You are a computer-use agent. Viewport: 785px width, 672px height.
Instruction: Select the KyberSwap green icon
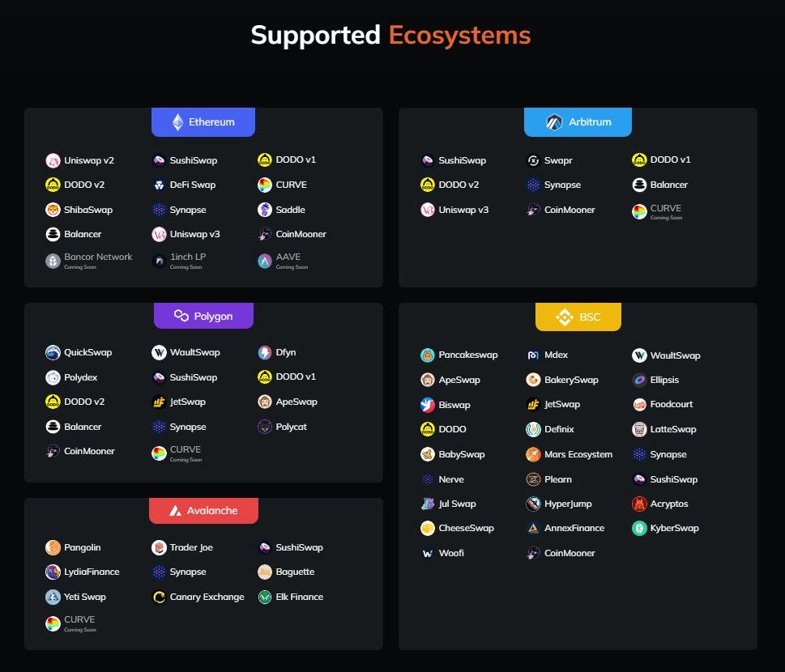coord(639,529)
